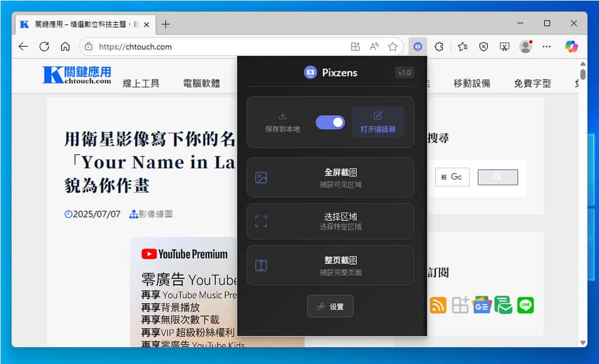Viewport: 599px width, 364px height.
Task: Click the site search magnifier button
Action: [498, 177]
